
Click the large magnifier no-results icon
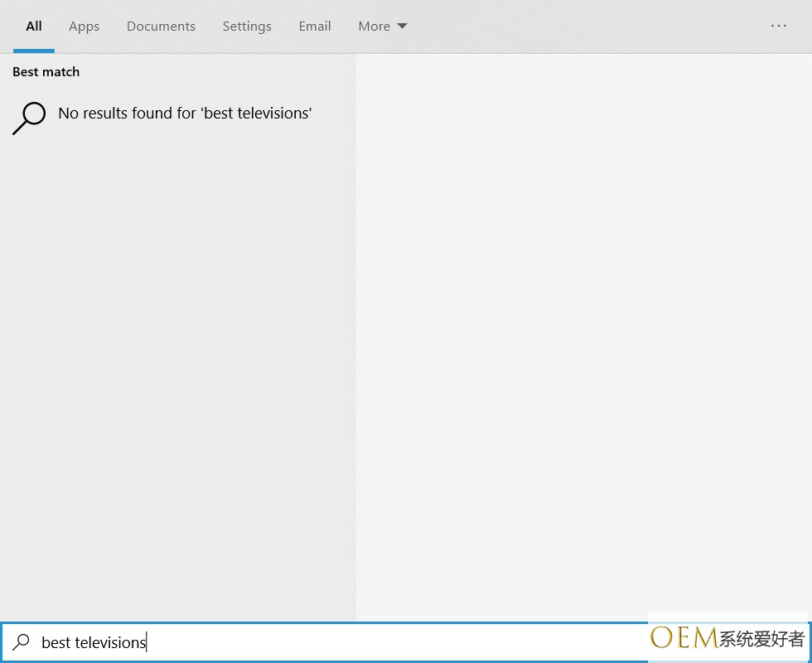click(29, 118)
